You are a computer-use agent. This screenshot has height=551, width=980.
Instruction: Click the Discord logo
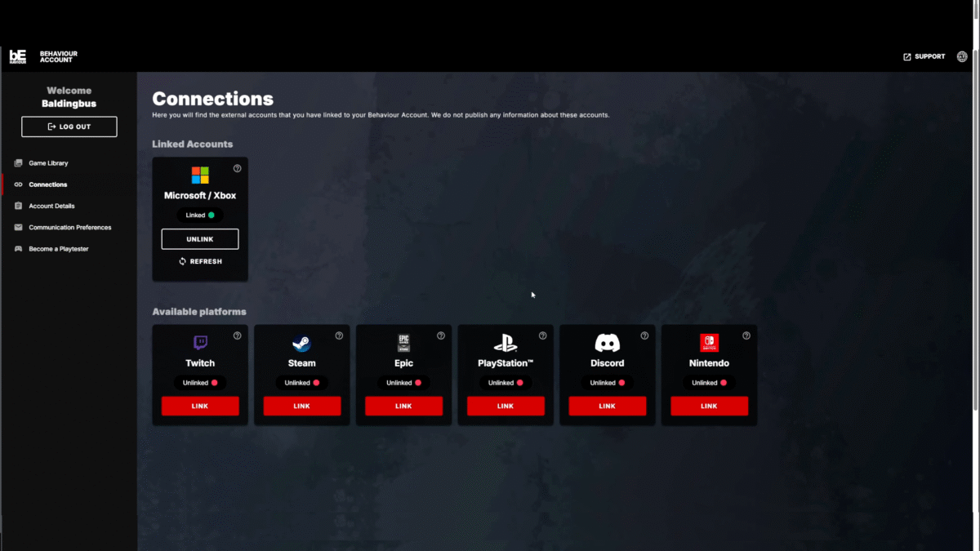[607, 343]
